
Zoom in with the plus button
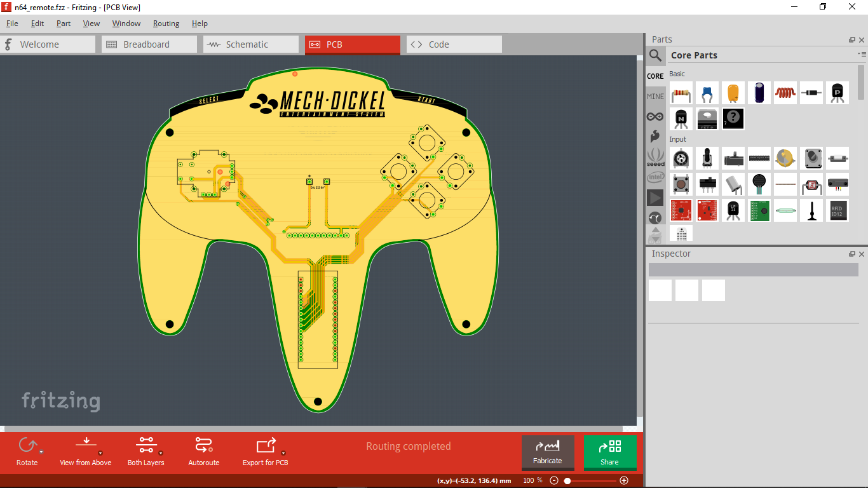pyautogui.click(x=624, y=481)
